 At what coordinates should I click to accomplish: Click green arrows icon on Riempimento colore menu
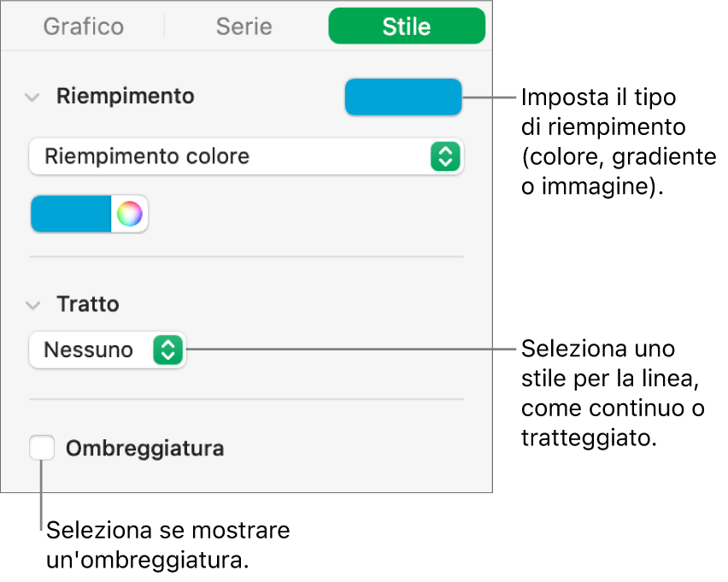(x=444, y=156)
